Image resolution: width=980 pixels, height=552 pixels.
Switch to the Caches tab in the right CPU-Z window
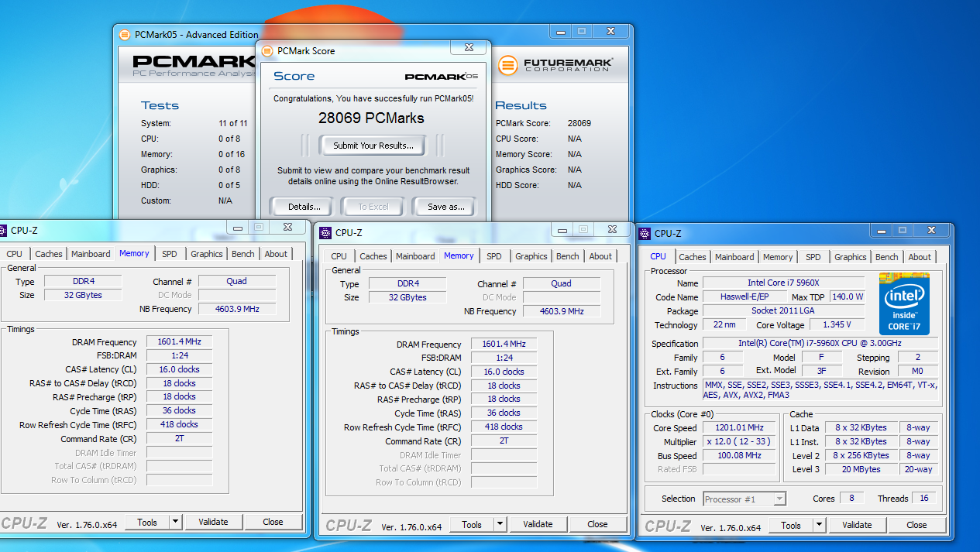(x=693, y=257)
